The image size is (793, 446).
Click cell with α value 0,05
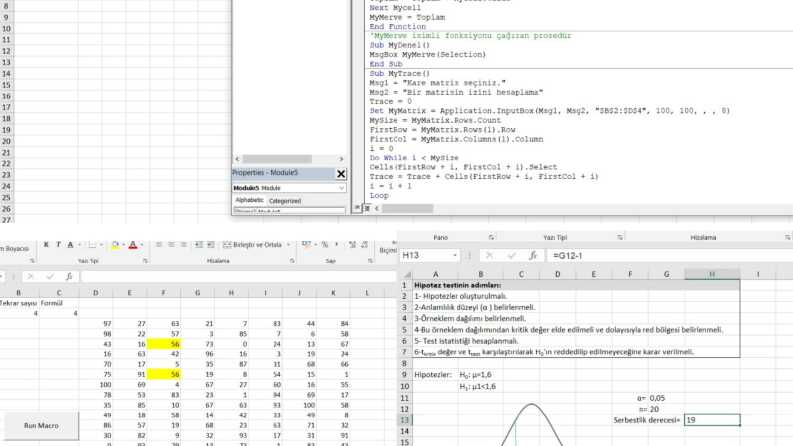[x=667, y=398]
